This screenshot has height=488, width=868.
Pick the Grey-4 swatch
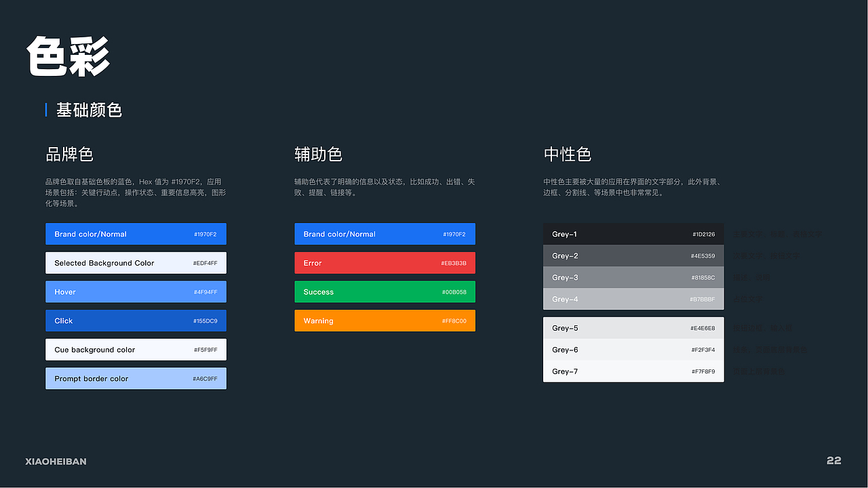point(633,299)
